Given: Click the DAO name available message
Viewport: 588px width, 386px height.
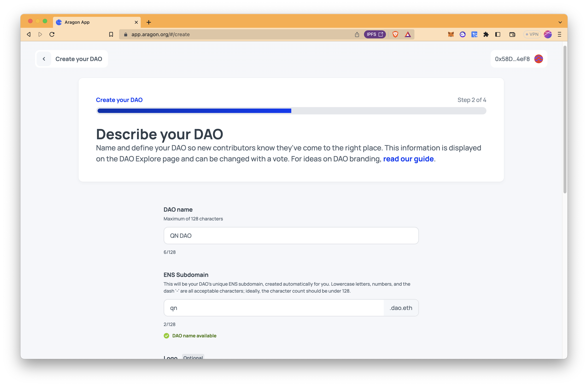Looking at the screenshot, I should [x=194, y=336].
